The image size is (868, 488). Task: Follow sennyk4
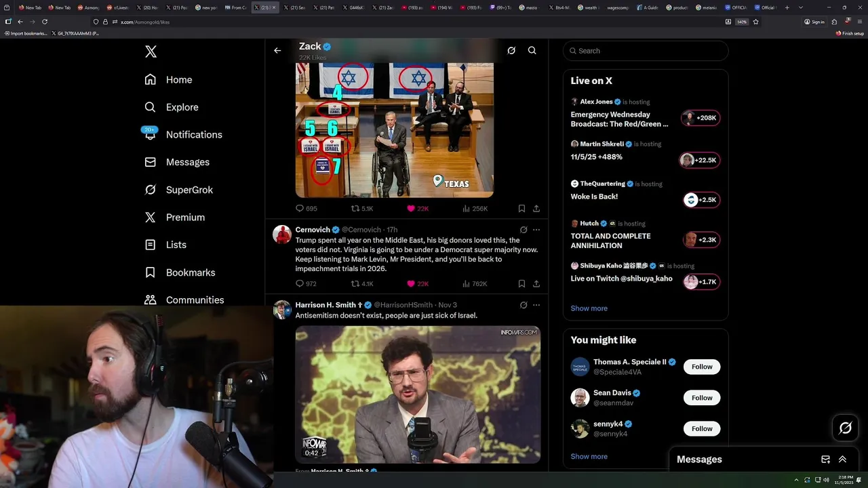[702, 428]
